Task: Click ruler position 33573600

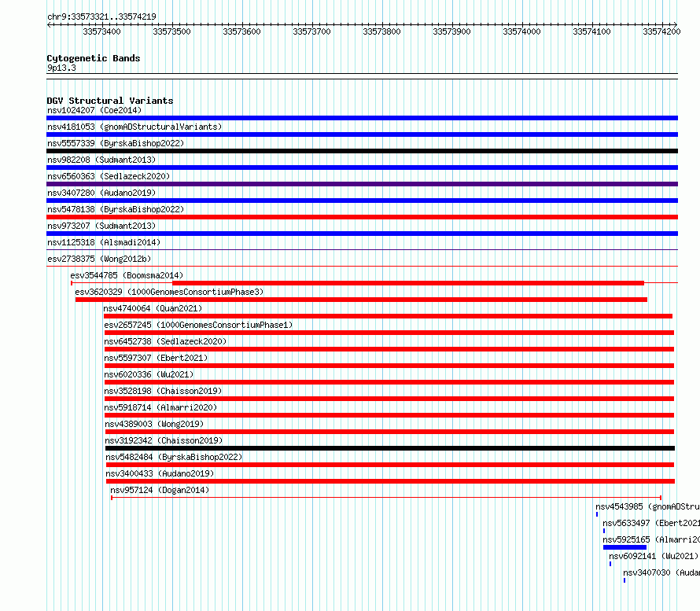Action: (242, 31)
